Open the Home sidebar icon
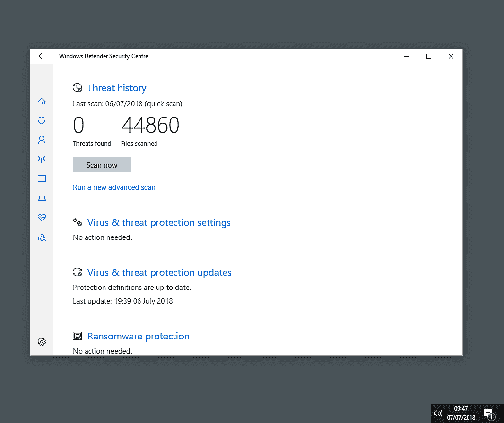 [x=42, y=101]
